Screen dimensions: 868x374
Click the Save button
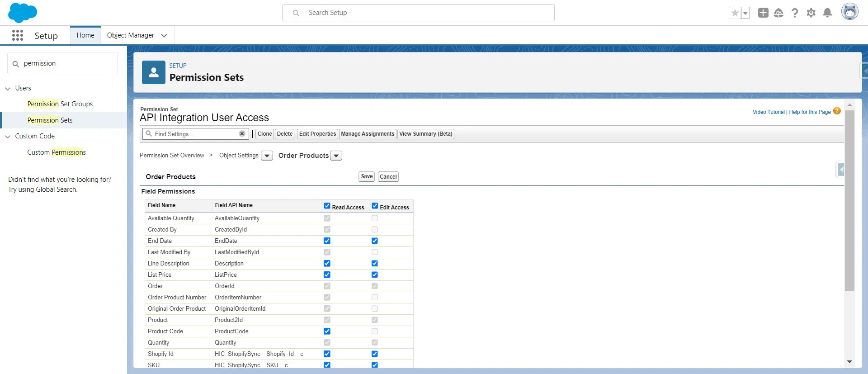tap(367, 177)
